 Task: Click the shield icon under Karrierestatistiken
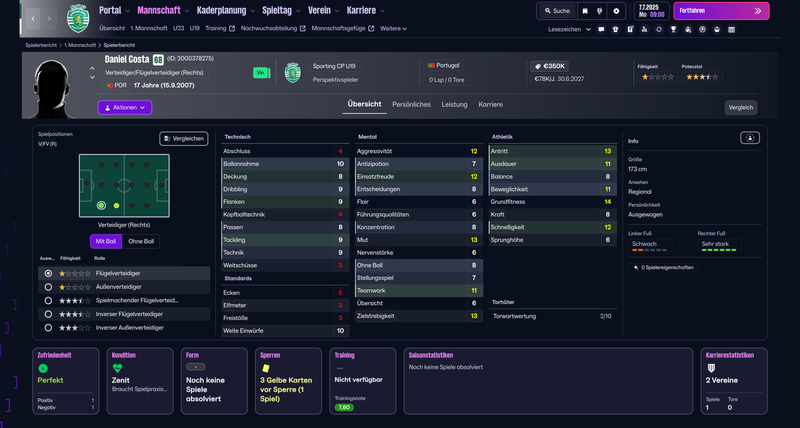[x=711, y=368]
